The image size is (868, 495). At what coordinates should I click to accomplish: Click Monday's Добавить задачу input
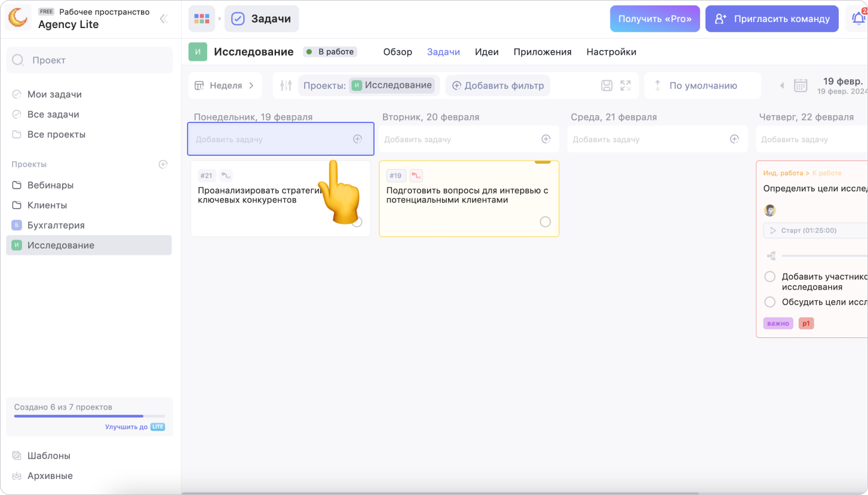click(281, 139)
